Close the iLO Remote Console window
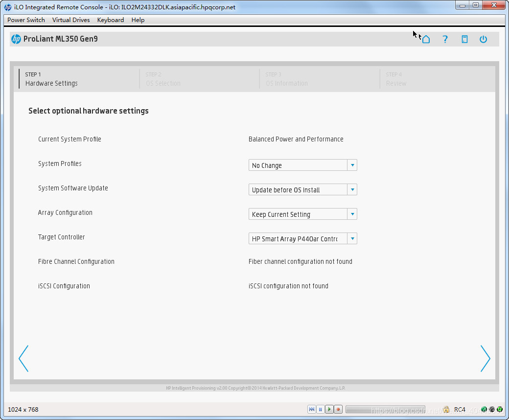This screenshot has width=509, height=420. 494,5
